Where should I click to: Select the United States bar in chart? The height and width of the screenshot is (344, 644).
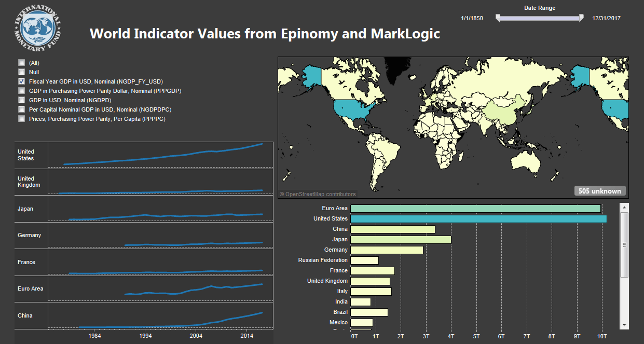tap(478, 219)
